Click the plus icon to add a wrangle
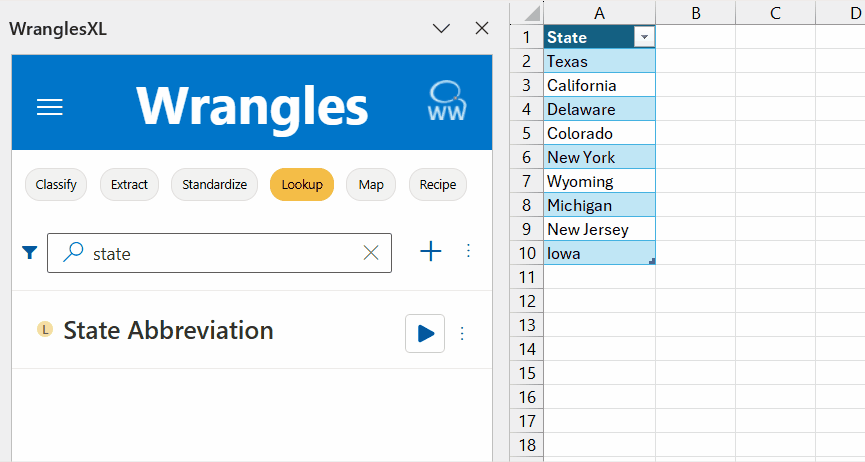Image resolution: width=865 pixels, height=462 pixels. coord(430,252)
